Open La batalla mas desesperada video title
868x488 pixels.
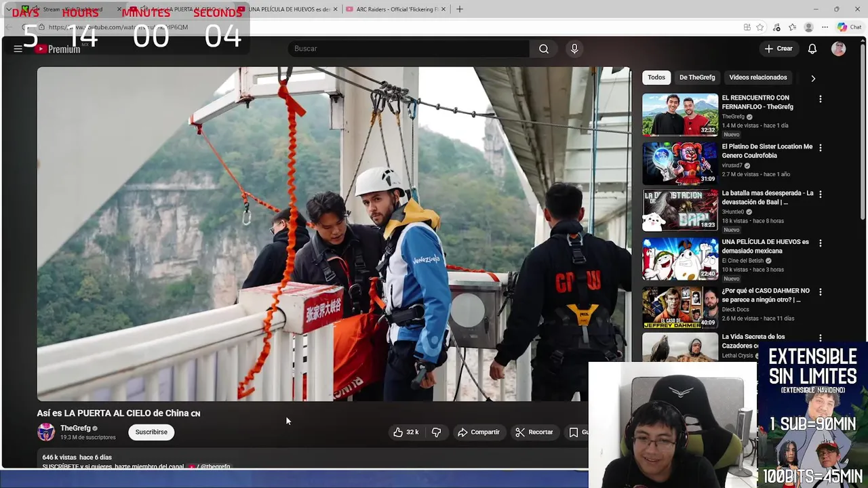point(768,197)
